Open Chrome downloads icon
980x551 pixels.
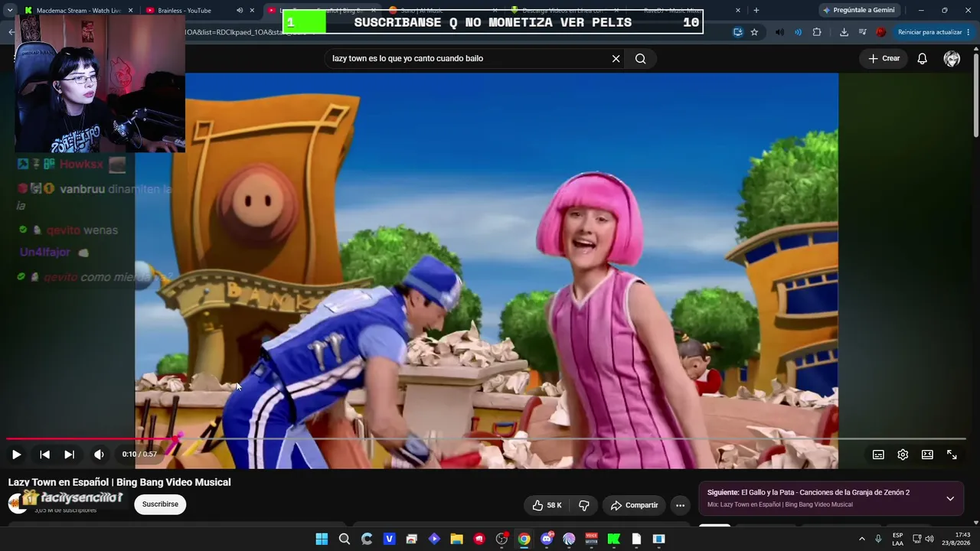(x=844, y=32)
